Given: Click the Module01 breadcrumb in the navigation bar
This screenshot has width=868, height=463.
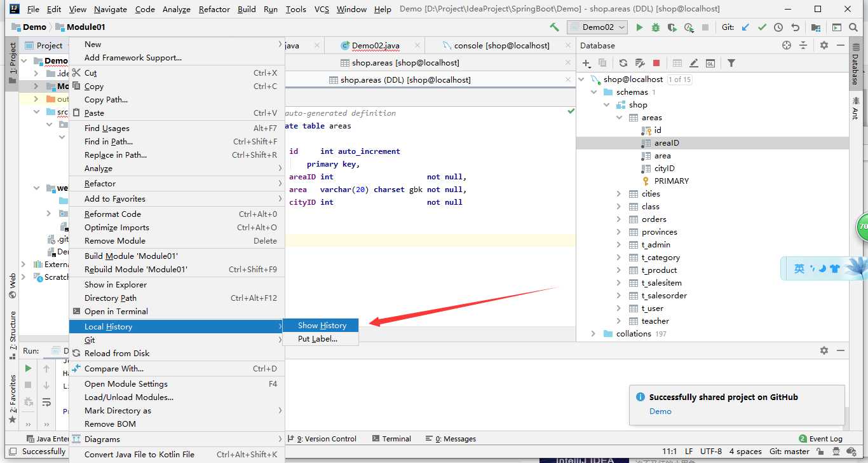Looking at the screenshot, I should [81, 27].
